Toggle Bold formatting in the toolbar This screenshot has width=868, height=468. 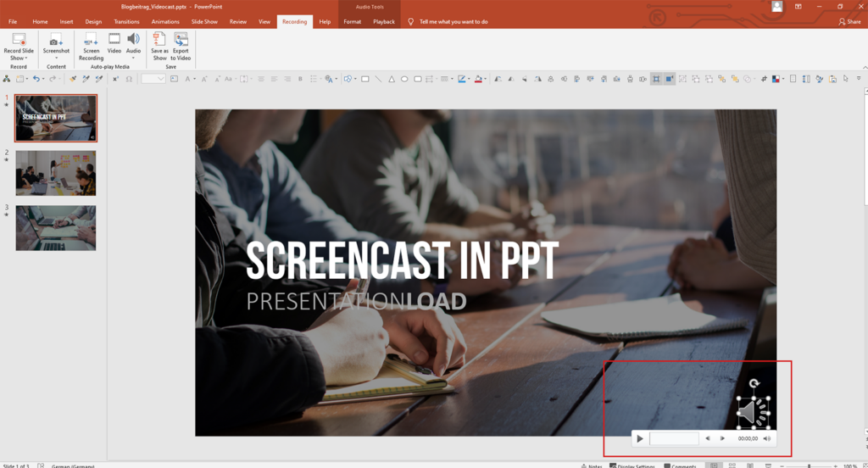[x=299, y=79]
